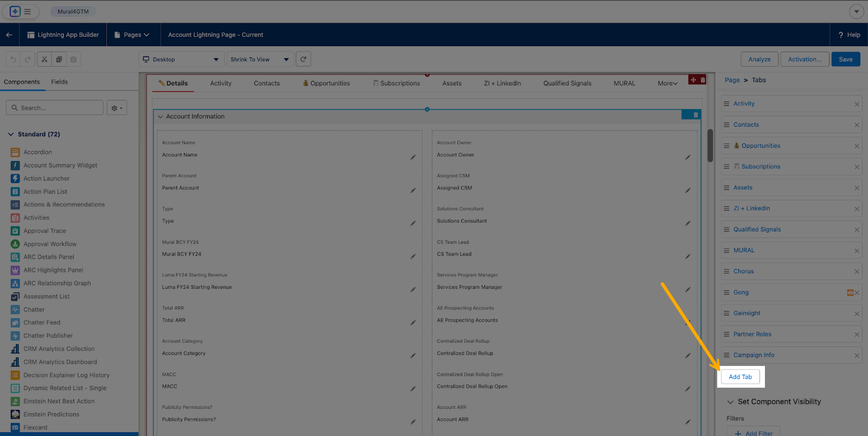
Task: Edit the Account Name field pencil icon
Action: (x=413, y=157)
